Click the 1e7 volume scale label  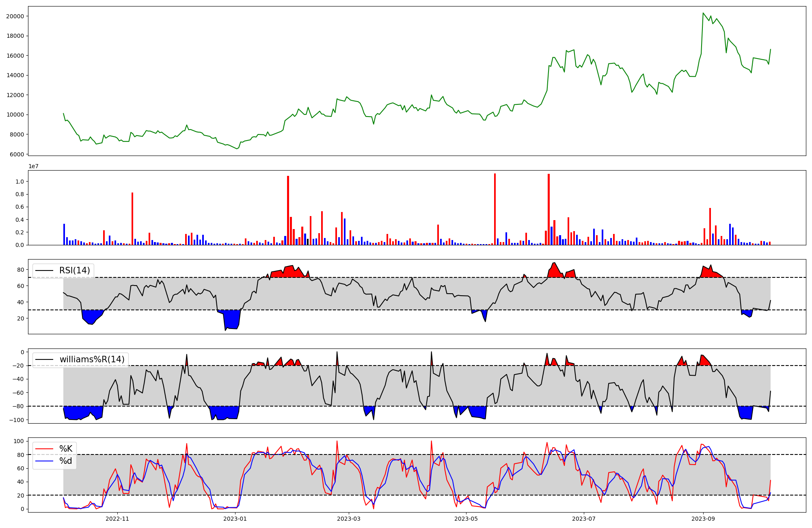point(33,167)
